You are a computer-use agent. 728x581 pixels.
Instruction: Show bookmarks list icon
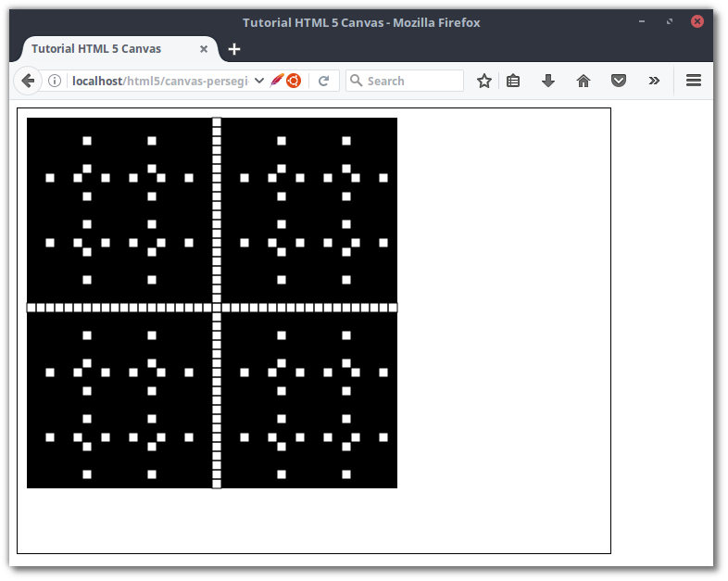tap(513, 81)
